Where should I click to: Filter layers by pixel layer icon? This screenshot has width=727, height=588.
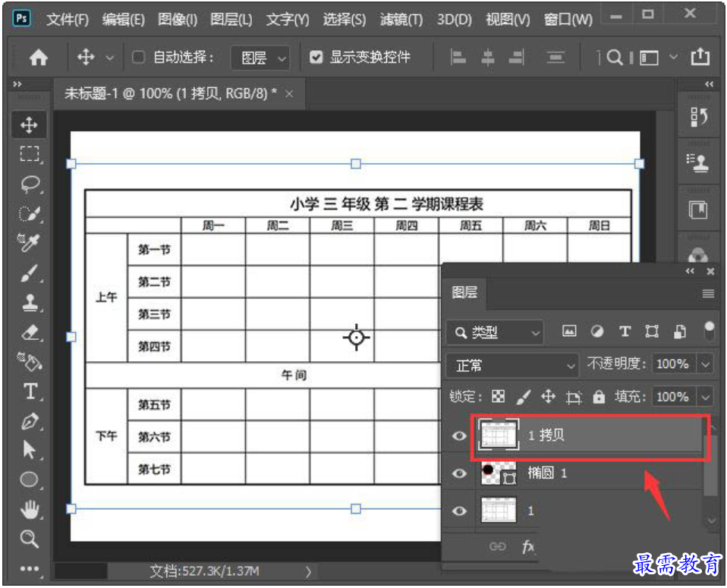[x=569, y=331]
